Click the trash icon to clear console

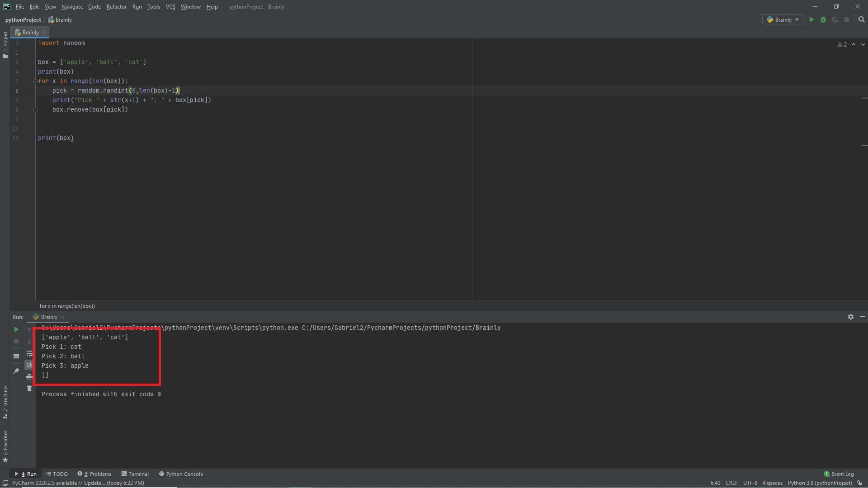(29, 389)
